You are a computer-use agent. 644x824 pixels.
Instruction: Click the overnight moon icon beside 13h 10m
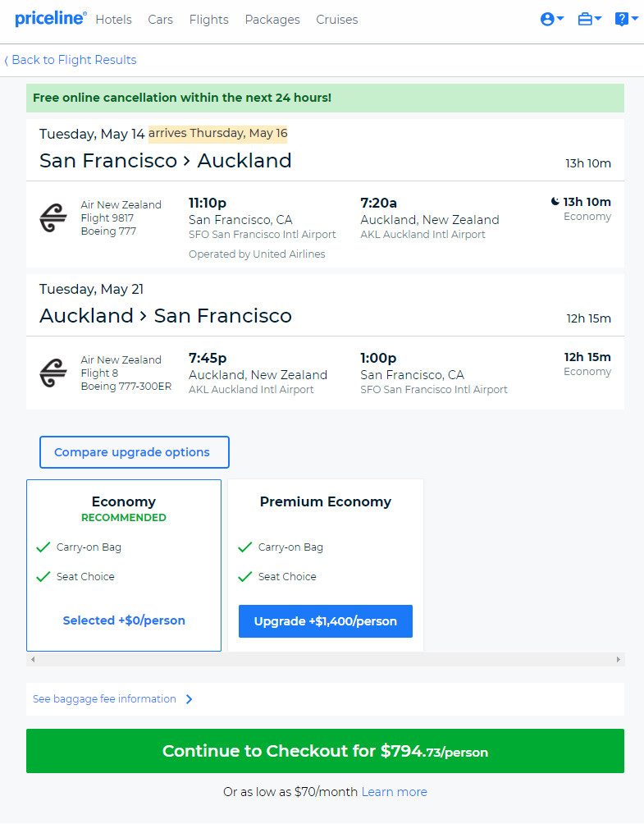[x=555, y=201]
